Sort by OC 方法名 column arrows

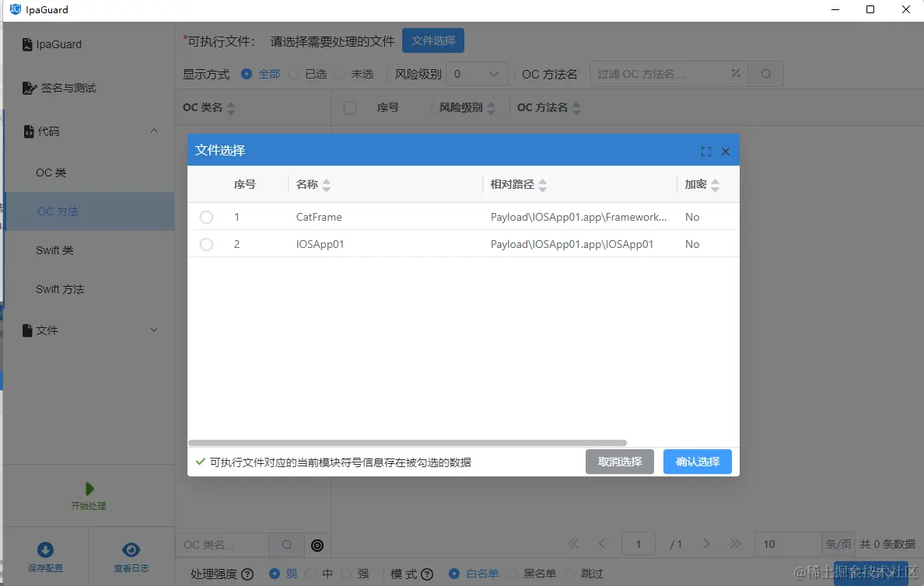[x=576, y=108]
